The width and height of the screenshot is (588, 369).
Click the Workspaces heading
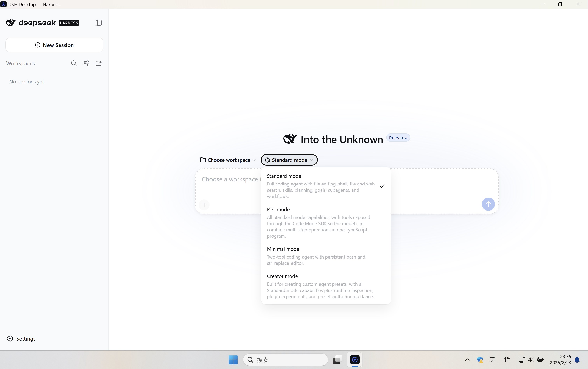point(20,63)
